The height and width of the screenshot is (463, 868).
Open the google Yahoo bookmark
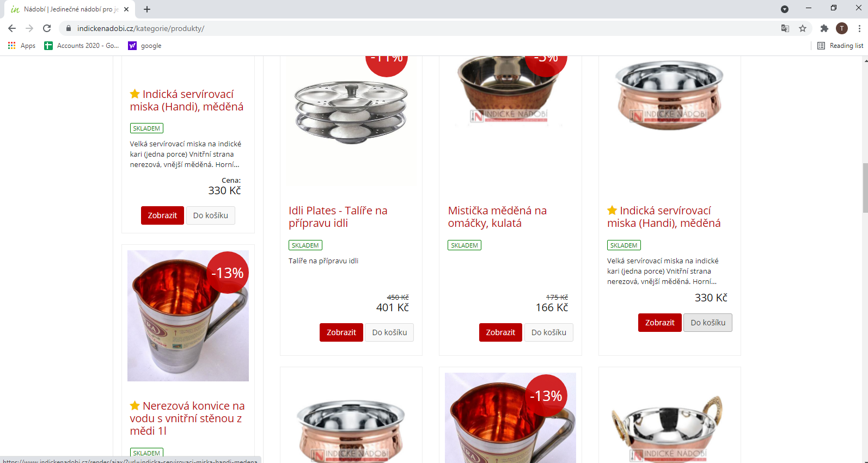pyautogui.click(x=145, y=46)
